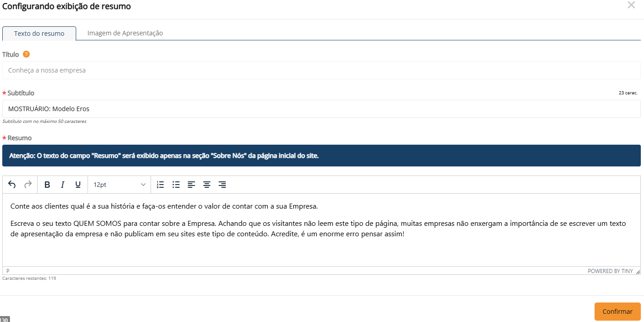
Task: Insert a numbered list
Action: pyautogui.click(x=160, y=185)
